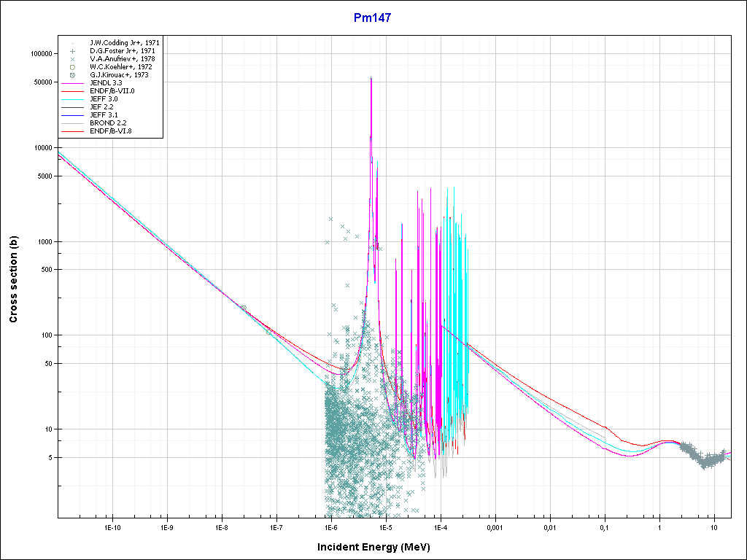Click the crossed-circle marker beside G.J.Kirouac+
The width and height of the screenshot is (747, 560).
(73, 75)
